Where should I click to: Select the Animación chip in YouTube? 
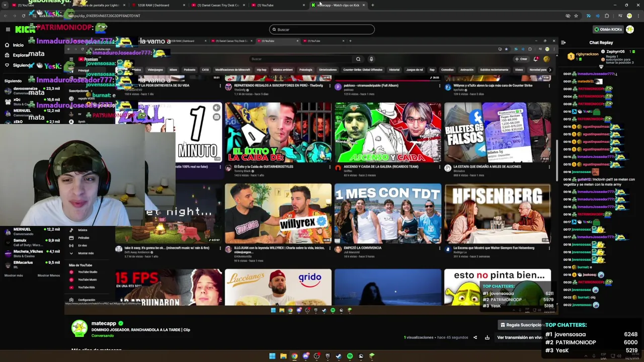[466, 70]
